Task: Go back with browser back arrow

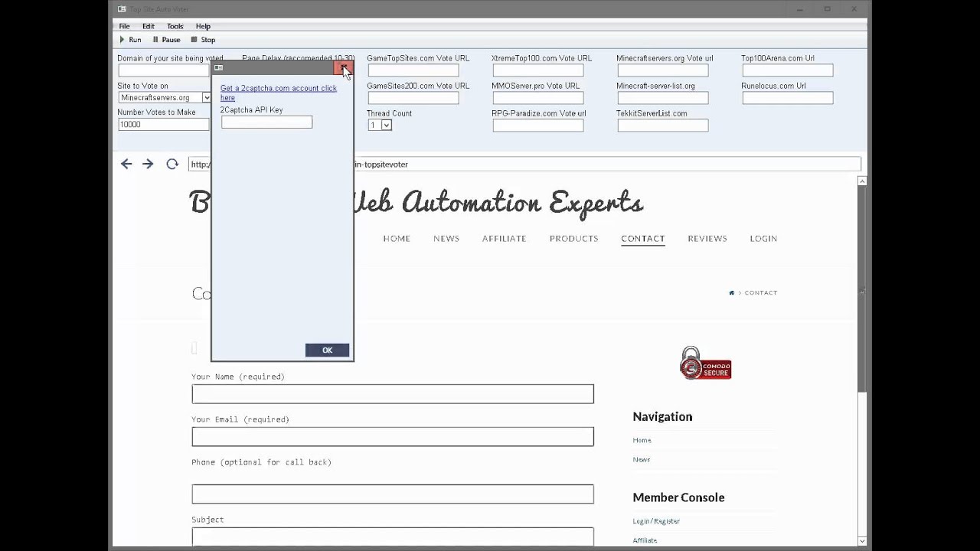Action: 126,164
